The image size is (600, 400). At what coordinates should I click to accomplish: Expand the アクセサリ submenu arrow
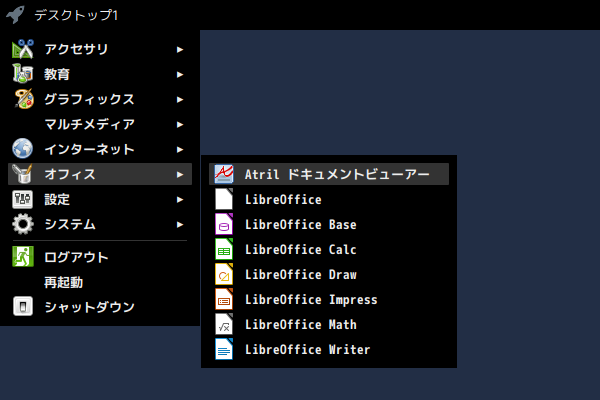pos(180,49)
